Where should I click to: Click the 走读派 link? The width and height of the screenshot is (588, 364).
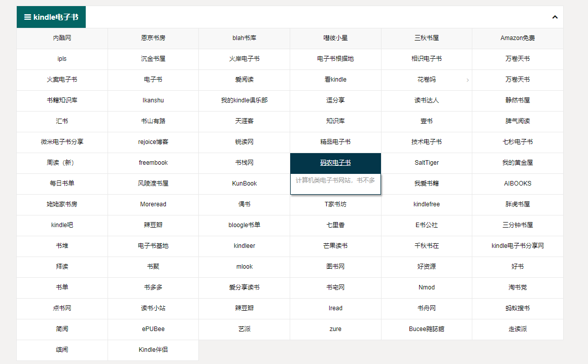[x=517, y=329]
